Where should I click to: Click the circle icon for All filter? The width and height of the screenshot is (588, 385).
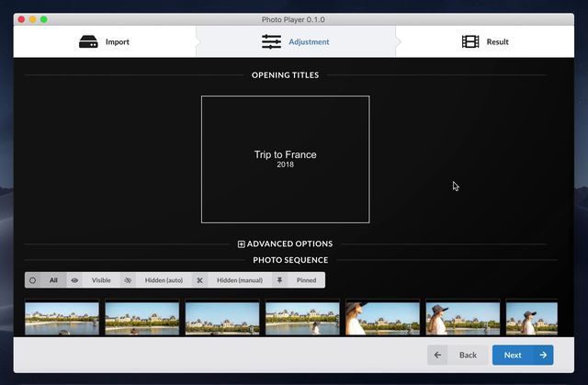tap(33, 280)
